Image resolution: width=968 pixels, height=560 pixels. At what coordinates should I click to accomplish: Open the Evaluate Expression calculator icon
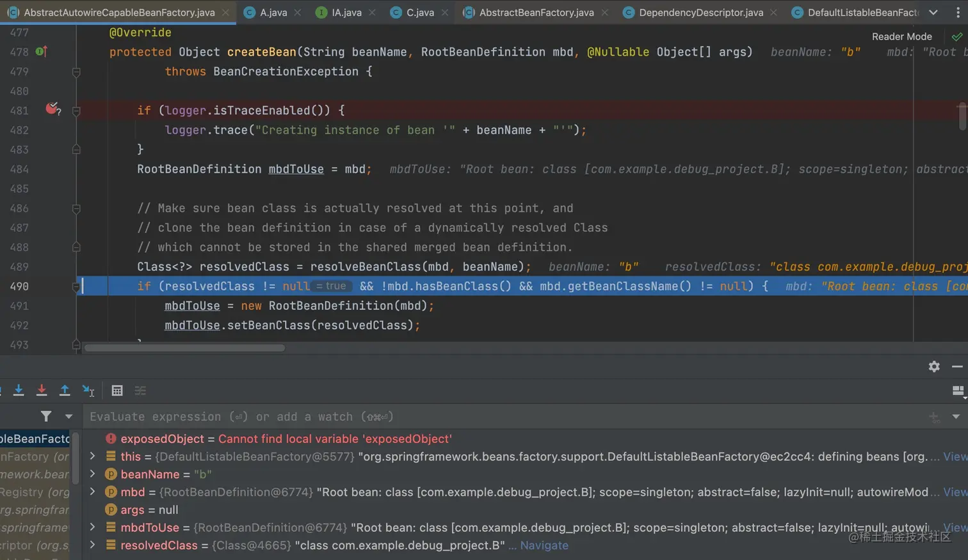pyautogui.click(x=117, y=390)
